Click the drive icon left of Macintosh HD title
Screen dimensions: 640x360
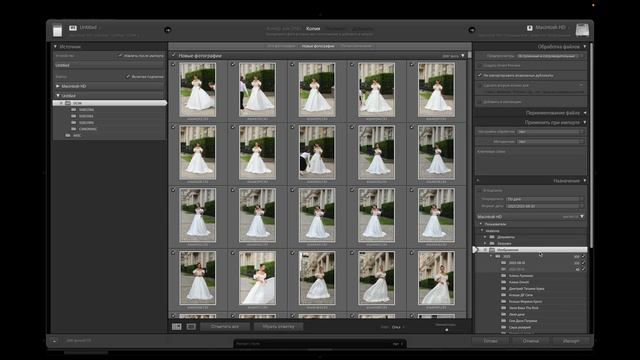click(x=529, y=28)
